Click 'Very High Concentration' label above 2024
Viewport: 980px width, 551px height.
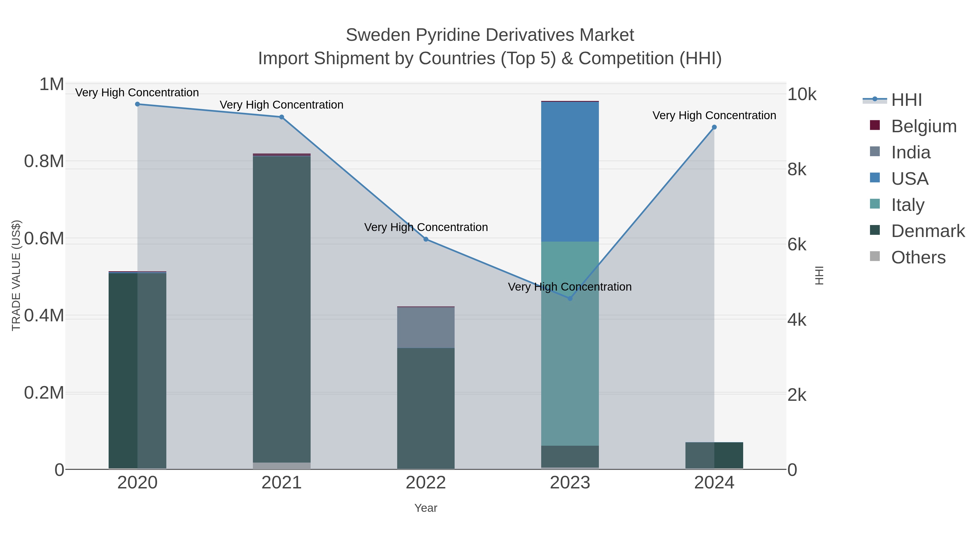(714, 115)
